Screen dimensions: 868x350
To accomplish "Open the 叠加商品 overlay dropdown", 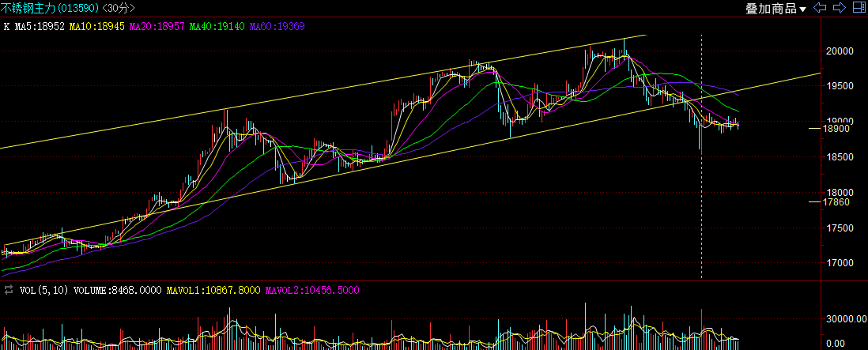I will tap(775, 8).
